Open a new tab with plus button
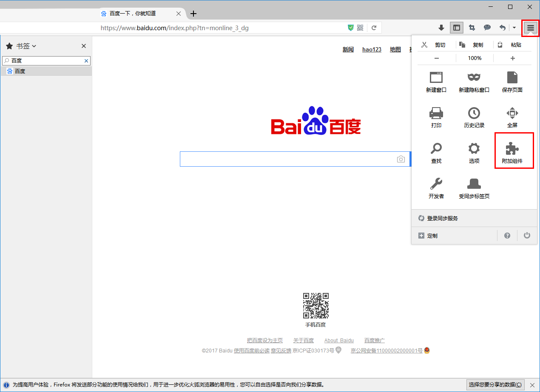The width and height of the screenshot is (540, 392). click(x=193, y=14)
